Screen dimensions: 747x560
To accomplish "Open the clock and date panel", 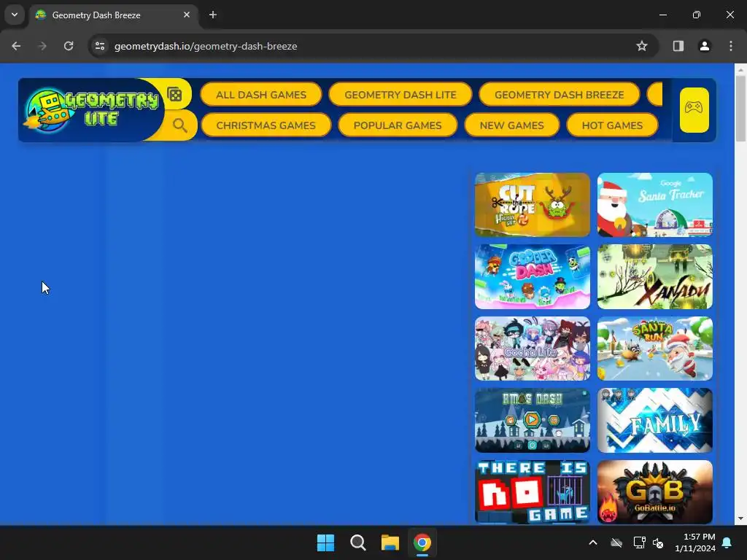I will pos(695,542).
